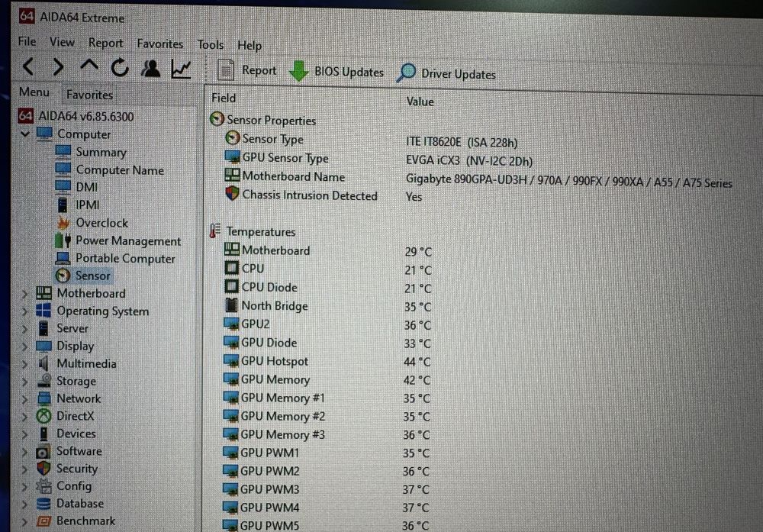Click the North Bridge row icon

(232, 305)
